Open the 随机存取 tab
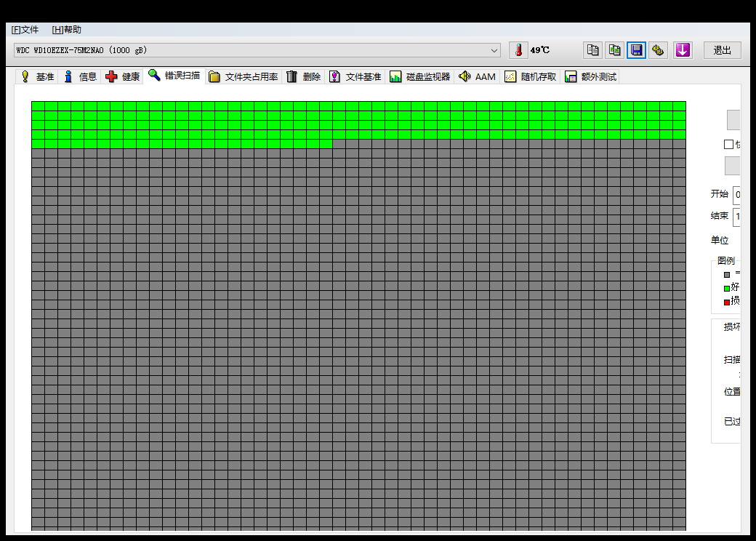 [x=530, y=76]
